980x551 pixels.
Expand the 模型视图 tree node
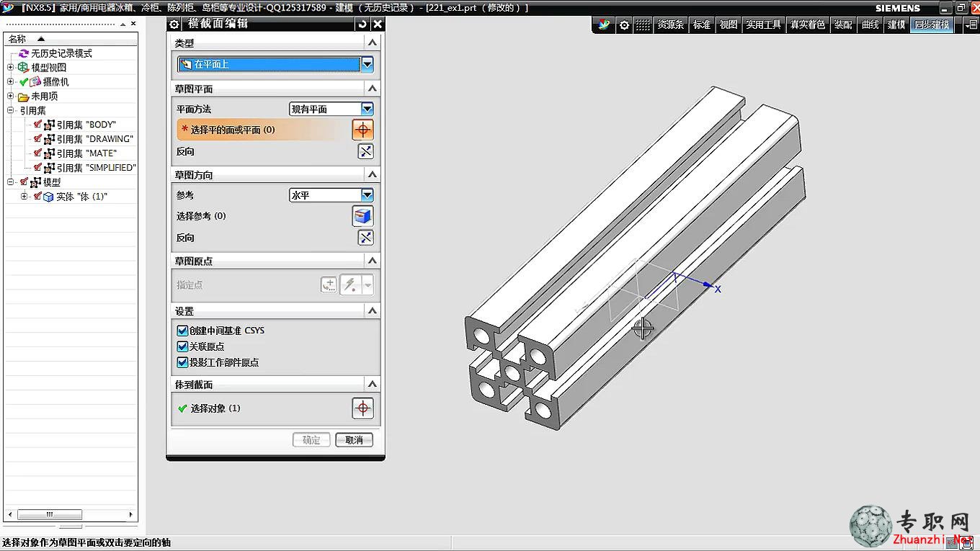(11, 67)
